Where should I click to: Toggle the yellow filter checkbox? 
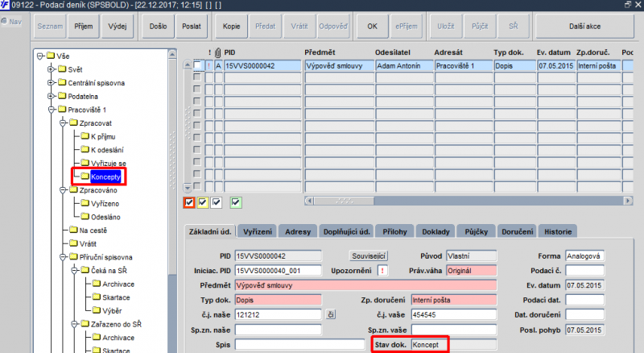203,202
